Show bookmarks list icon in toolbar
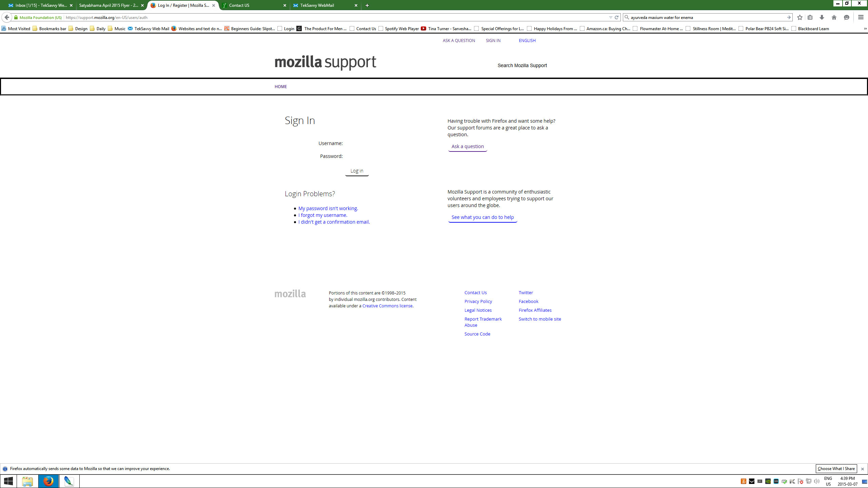This screenshot has height=488, width=868. coord(810,17)
